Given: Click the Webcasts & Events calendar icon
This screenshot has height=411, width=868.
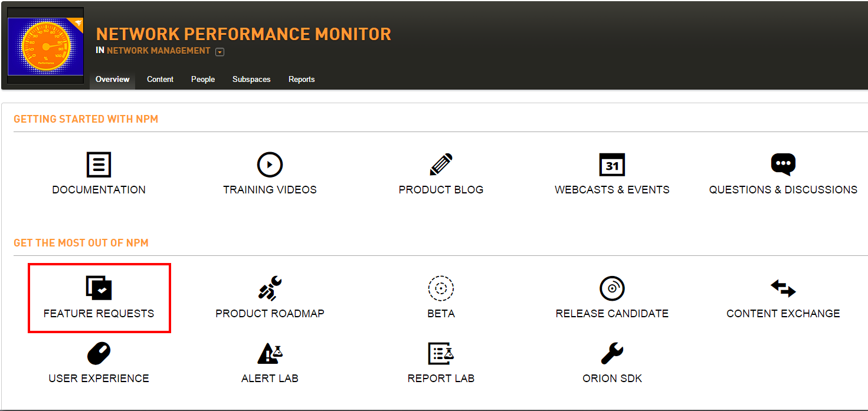Looking at the screenshot, I should point(612,165).
